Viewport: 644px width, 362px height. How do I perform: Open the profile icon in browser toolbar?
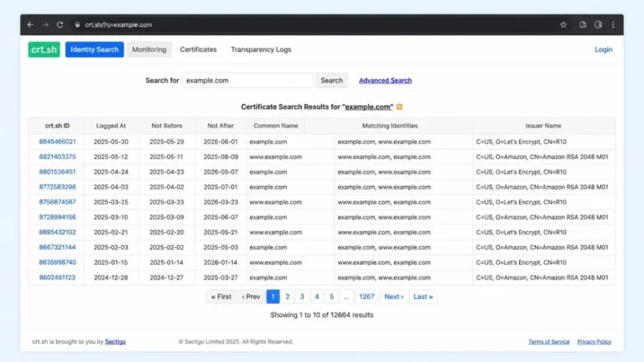598,24
